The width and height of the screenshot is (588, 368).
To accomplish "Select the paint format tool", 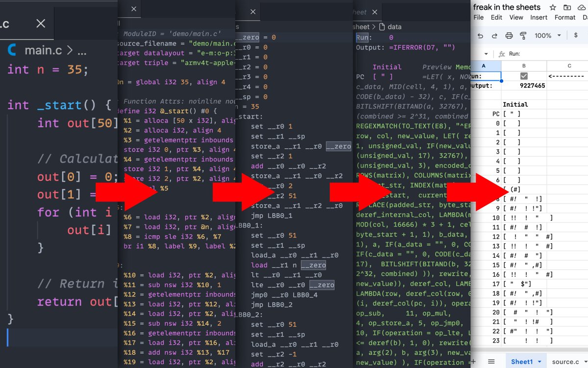I will [x=523, y=36].
